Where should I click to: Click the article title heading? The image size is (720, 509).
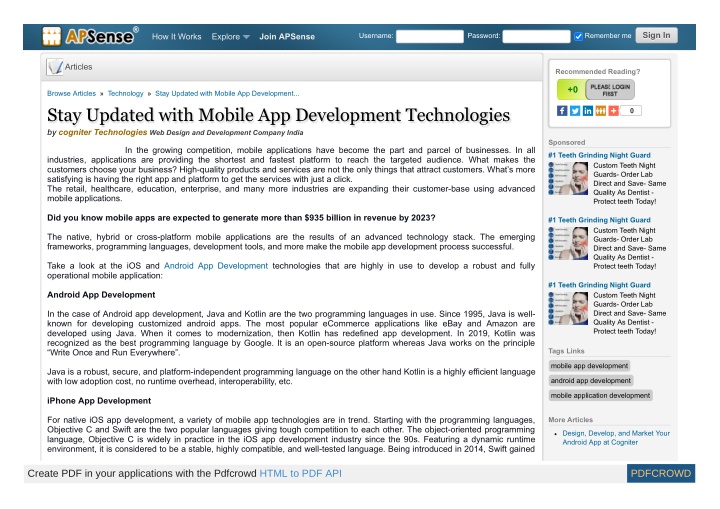point(278,115)
